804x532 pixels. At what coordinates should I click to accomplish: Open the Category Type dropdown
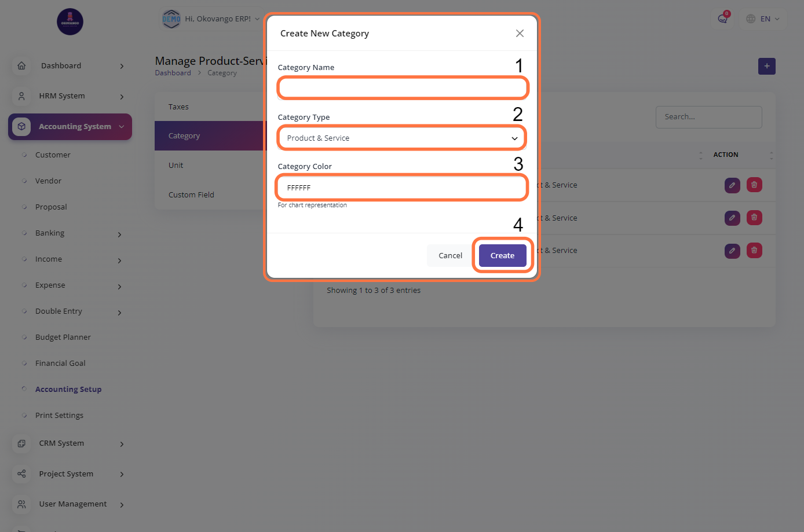pyautogui.click(x=402, y=138)
